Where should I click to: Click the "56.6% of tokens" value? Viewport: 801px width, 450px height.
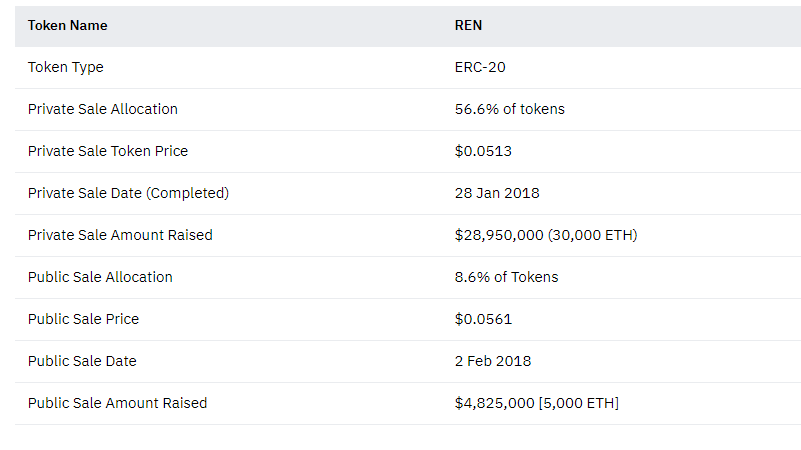coord(509,109)
